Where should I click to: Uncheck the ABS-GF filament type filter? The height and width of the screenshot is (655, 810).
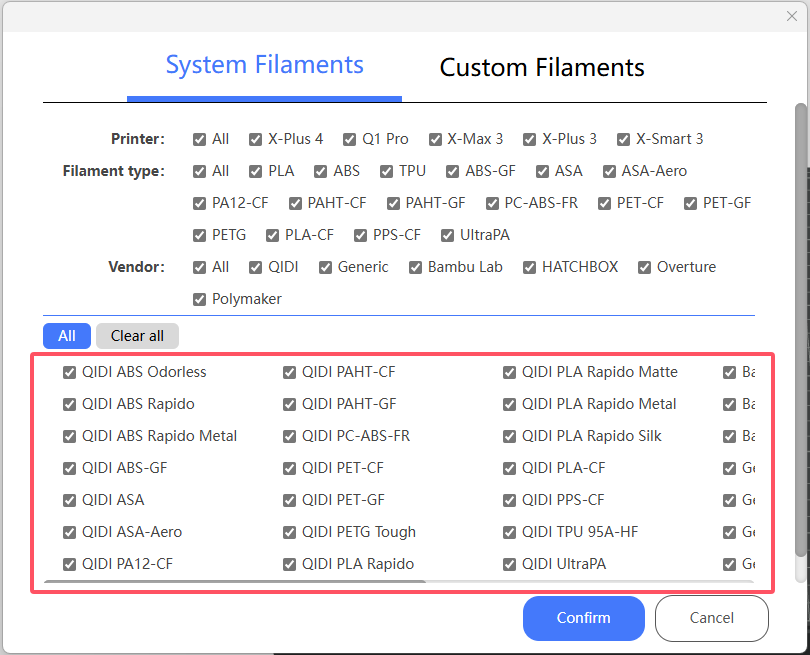pyautogui.click(x=453, y=171)
